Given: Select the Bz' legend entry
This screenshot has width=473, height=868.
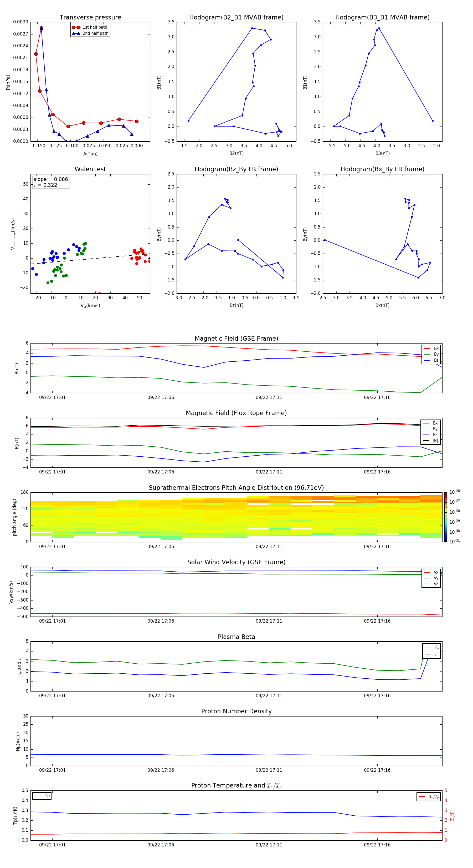Looking at the screenshot, I should click(431, 435).
